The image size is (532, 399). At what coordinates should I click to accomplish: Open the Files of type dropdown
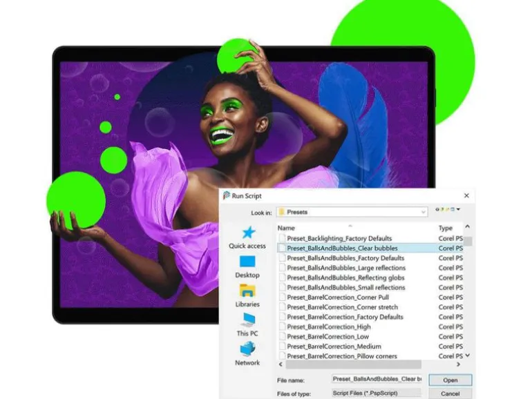pos(377,393)
